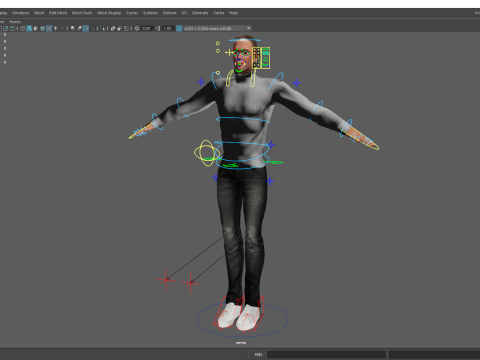The height and width of the screenshot is (360, 480).
Task: Select the blue chest ring control
Action: click(243, 119)
